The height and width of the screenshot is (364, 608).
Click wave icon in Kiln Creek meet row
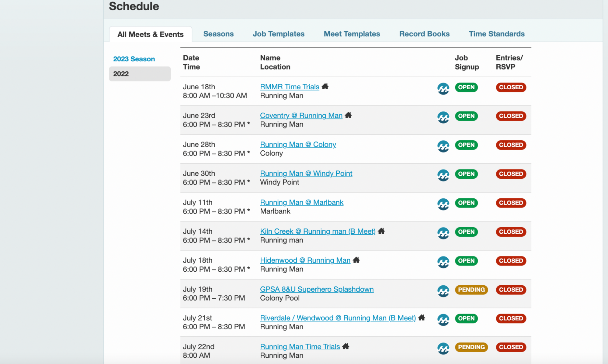[443, 233]
